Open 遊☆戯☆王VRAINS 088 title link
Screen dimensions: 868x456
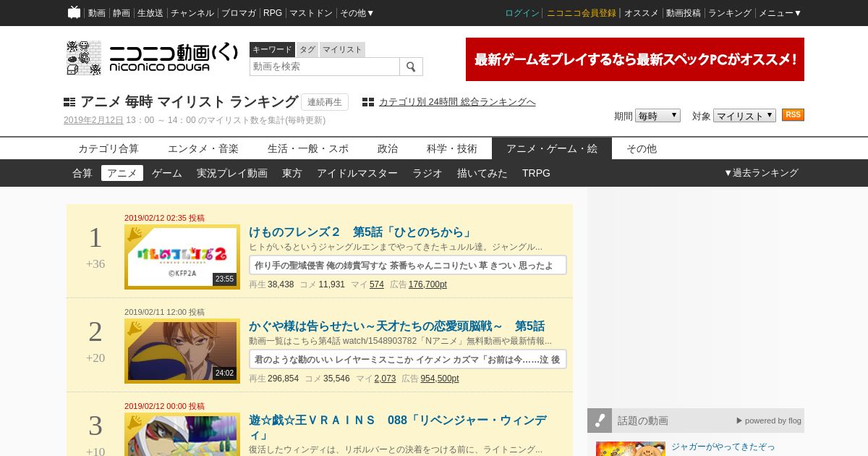pyautogui.click(x=398, y=428)
